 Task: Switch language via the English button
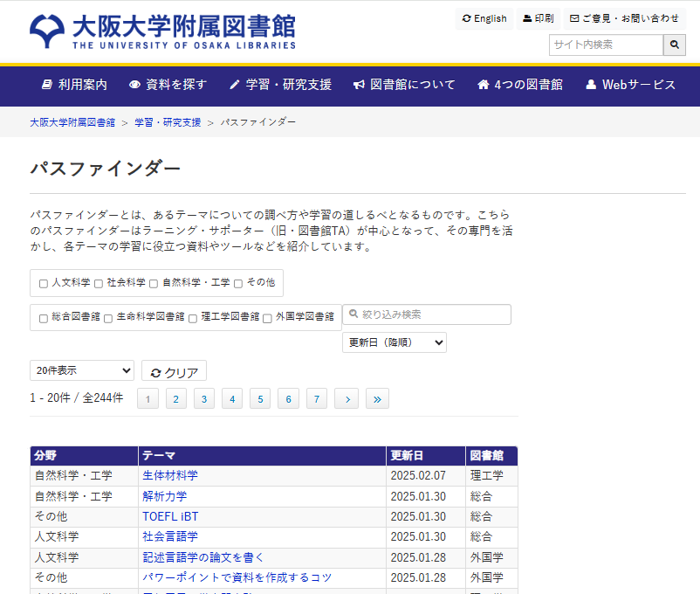(484, 18)
